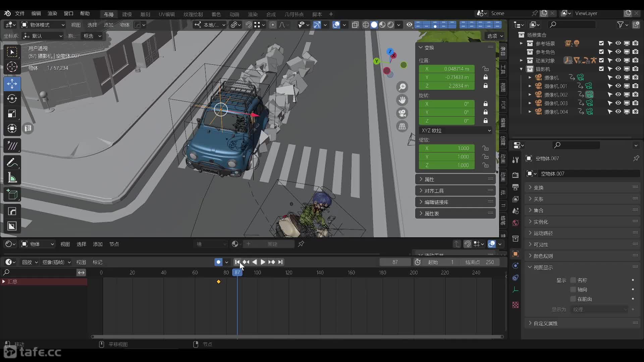Hide 摄像机.002 in viewport via eye icon
This screenshot has height=362, width=644.
tap(618, 95)
